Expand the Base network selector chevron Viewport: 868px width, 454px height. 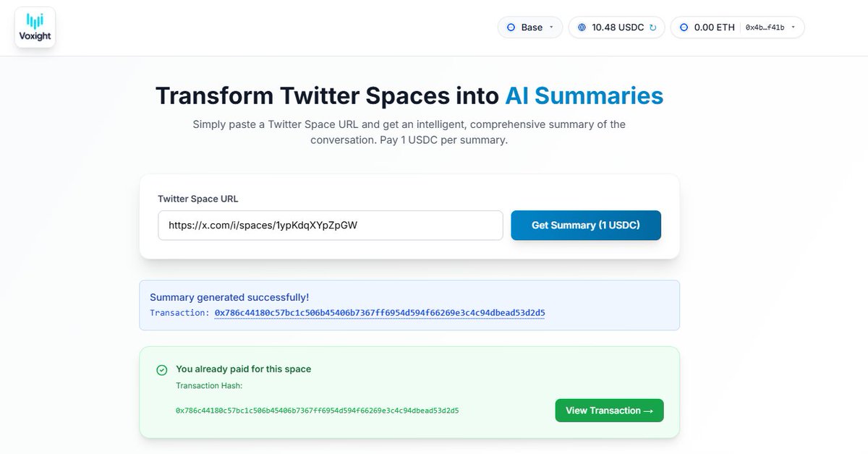click(x=551, y=27)
